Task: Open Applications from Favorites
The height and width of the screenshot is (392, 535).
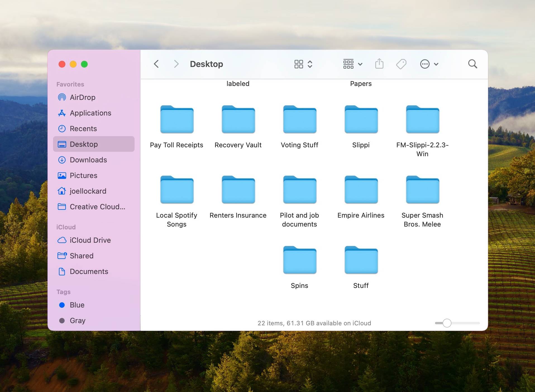Action: (90, 113)
